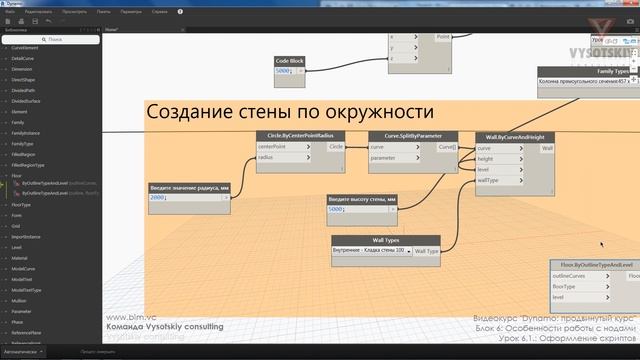640x360 pixels.
Task: Select the Curve.SplitByParameter node header
Action: 413,136
